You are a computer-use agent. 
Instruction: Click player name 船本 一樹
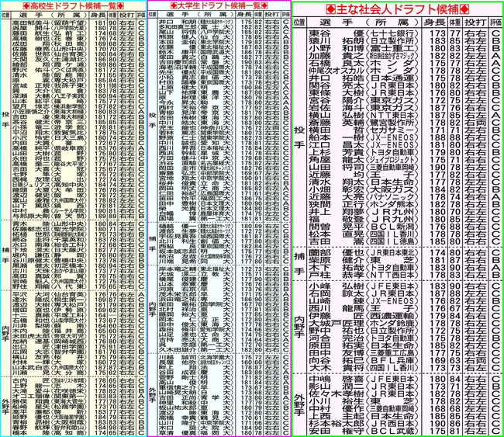click(x=337, y=137)
